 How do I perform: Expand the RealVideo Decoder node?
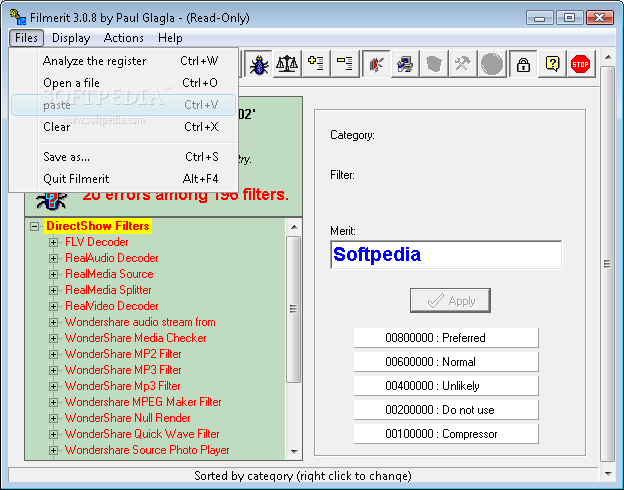[53, 306]
